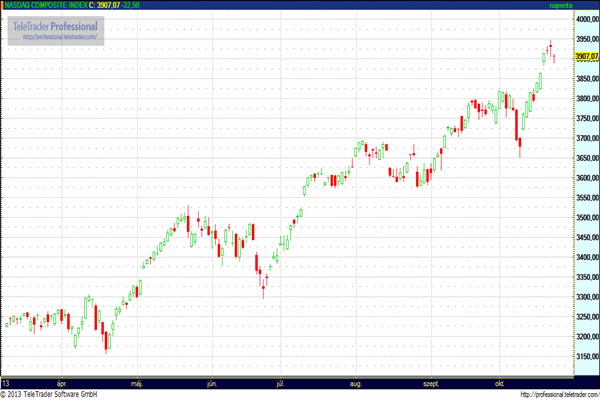Image resolution: width=600 pixels, height=400 pixels.
Task: Click the 'júl.' month marker on the time axis
Action: [x=282, y=383]
